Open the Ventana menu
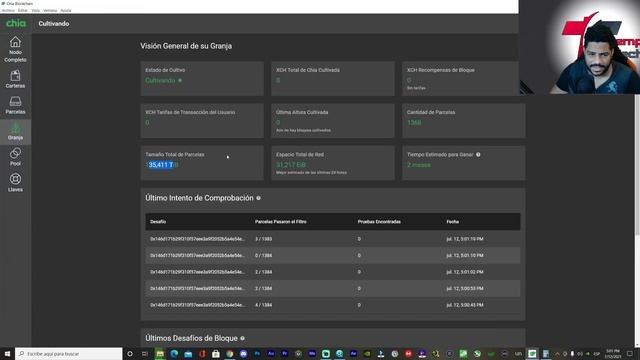This screenshot has height=360, width=640. 50,10
